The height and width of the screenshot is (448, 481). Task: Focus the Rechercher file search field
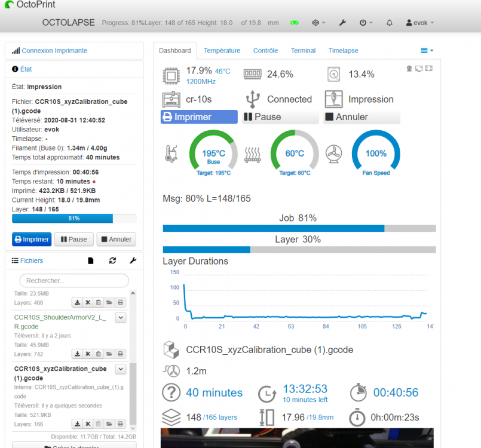[74, 281]
